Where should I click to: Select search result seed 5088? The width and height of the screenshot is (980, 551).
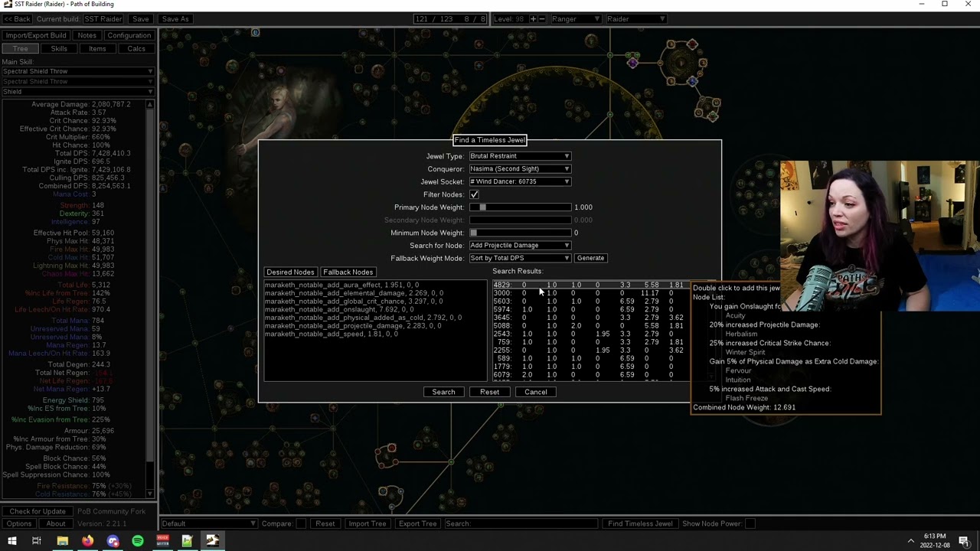pyautogui.click(x=590, y=326)
